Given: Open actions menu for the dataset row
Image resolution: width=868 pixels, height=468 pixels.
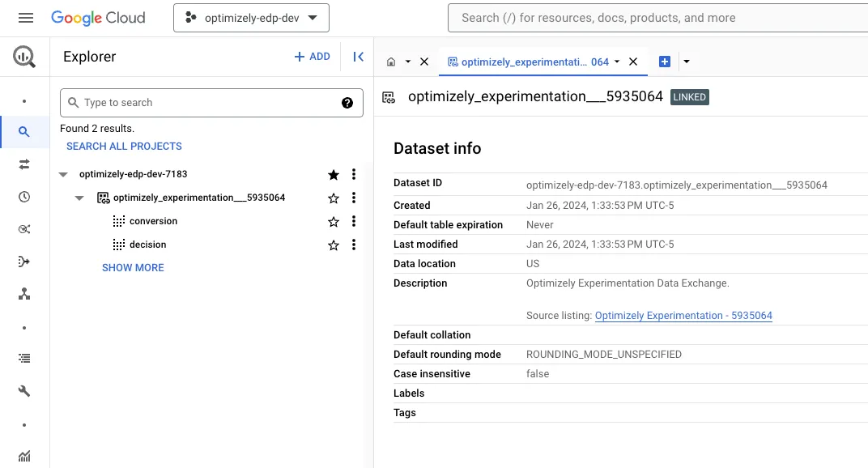Looking at the screenshot, I should pos(354,198).
